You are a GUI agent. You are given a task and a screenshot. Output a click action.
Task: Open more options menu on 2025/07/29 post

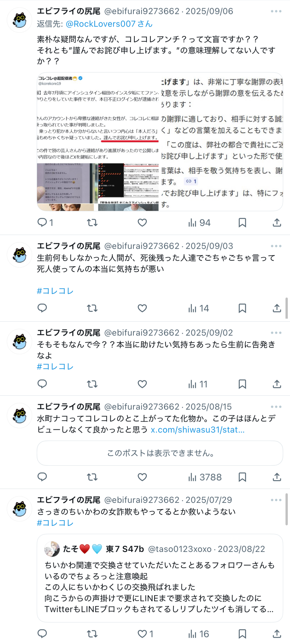coord(276,500)
